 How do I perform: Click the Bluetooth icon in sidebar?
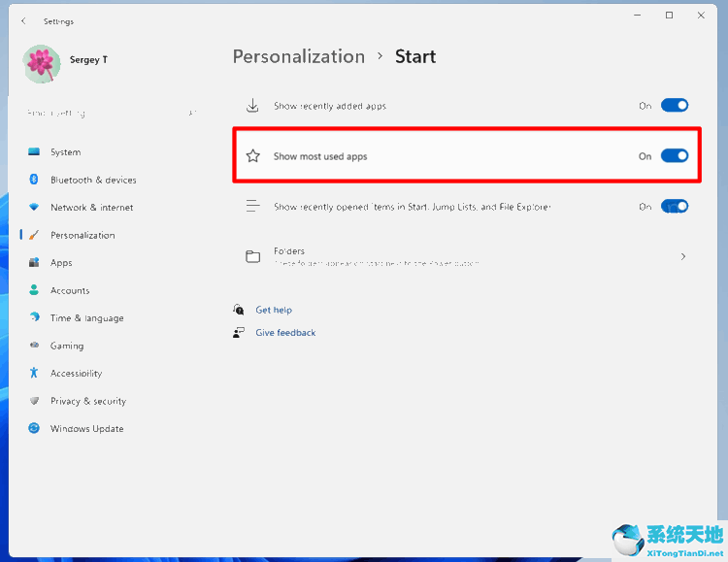pos(34,179)
